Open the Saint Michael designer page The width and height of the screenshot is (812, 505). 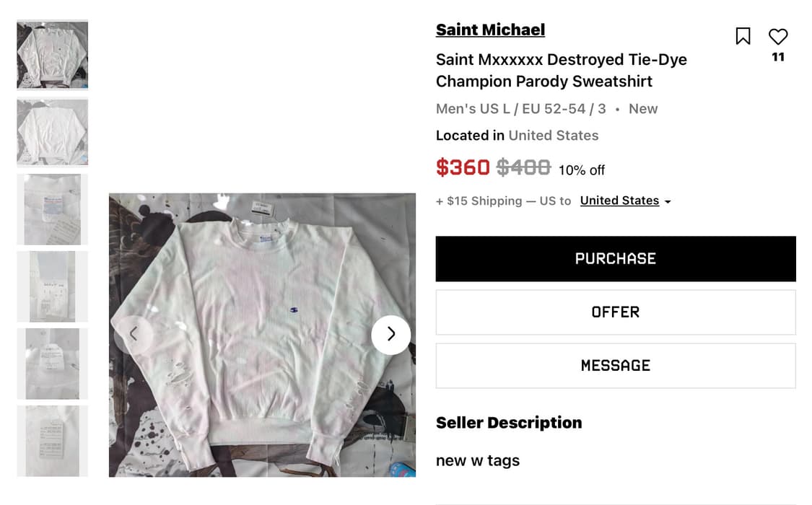pyautogui.click(x=490, y=30)
